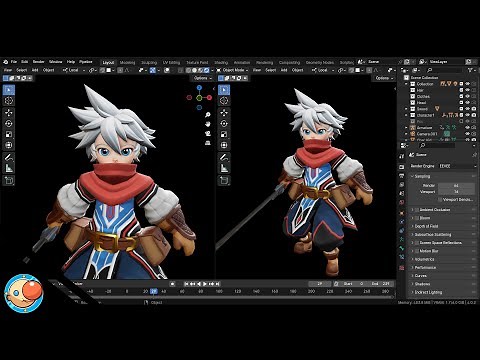Open the File menu
This screenshot has height=360, width=480.
(x=14, y=62)
